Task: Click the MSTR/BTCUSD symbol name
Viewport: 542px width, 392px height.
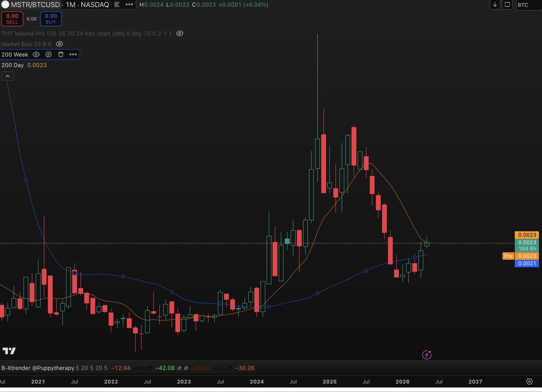Action: (x=36, y=5)
